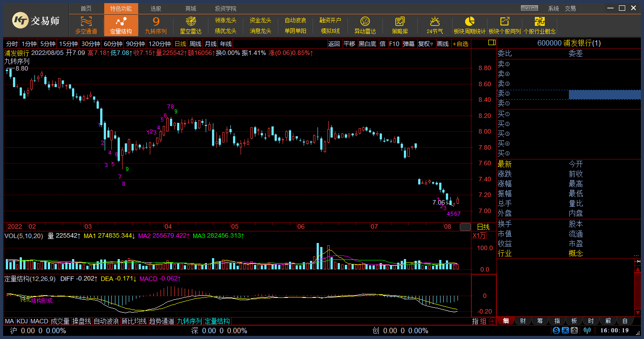The width and height of the screenshot is (644, 339).
Task: Click the X1万 volume unit selector
Action: [x=479, y=235]
